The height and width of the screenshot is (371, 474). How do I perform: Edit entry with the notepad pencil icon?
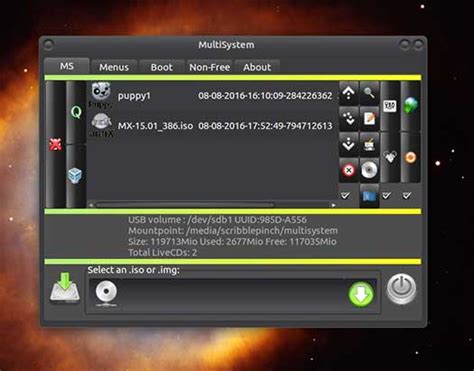click(369, 118)
